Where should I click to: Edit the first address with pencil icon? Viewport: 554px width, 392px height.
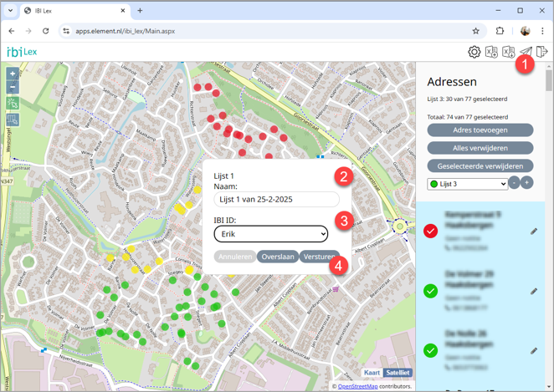coord(534,232)
